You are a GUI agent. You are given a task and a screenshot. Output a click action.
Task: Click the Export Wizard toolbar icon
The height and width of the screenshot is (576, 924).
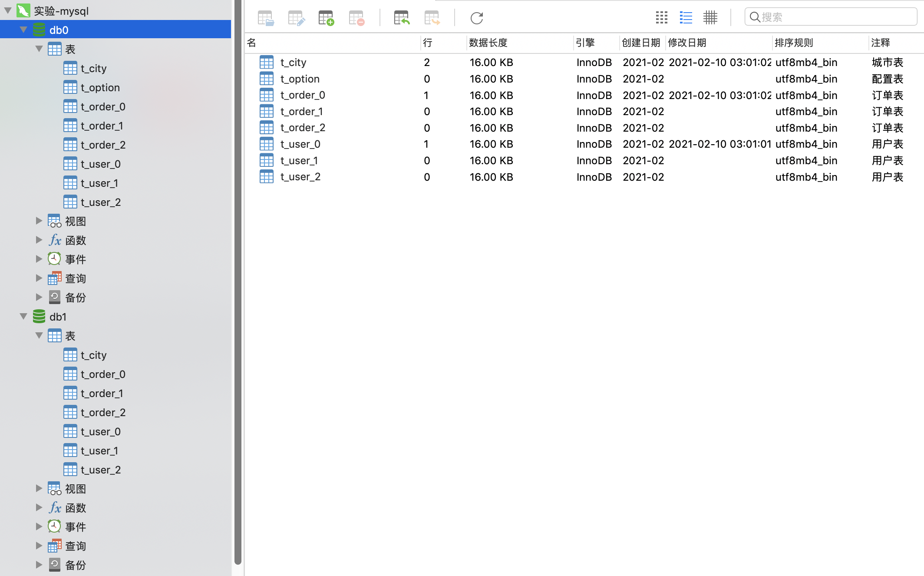tap(432, 18)
